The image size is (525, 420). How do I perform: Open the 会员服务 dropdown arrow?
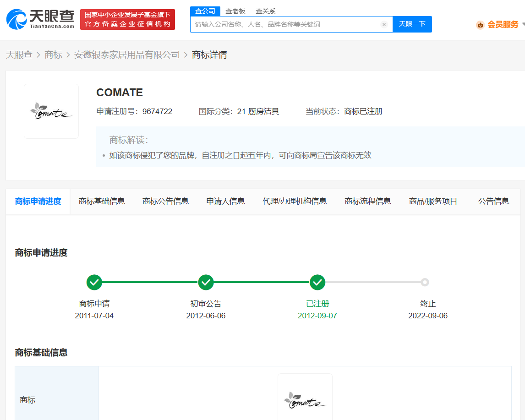point(523,24)
